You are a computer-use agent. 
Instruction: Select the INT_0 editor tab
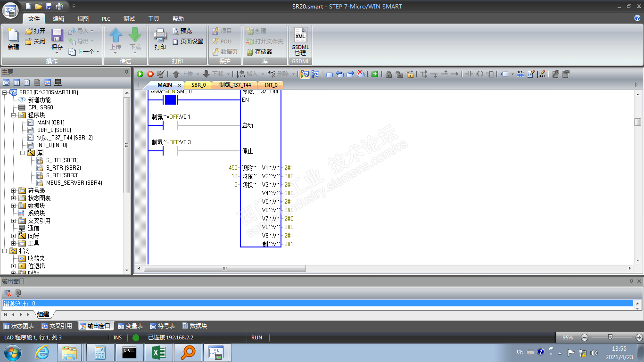pos(271,85)
